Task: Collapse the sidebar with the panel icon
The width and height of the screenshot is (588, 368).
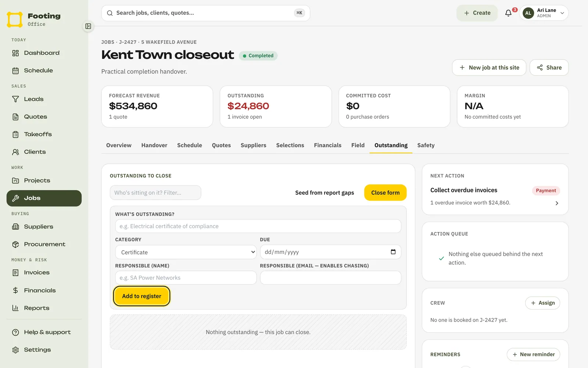Action: coord(88,26)
